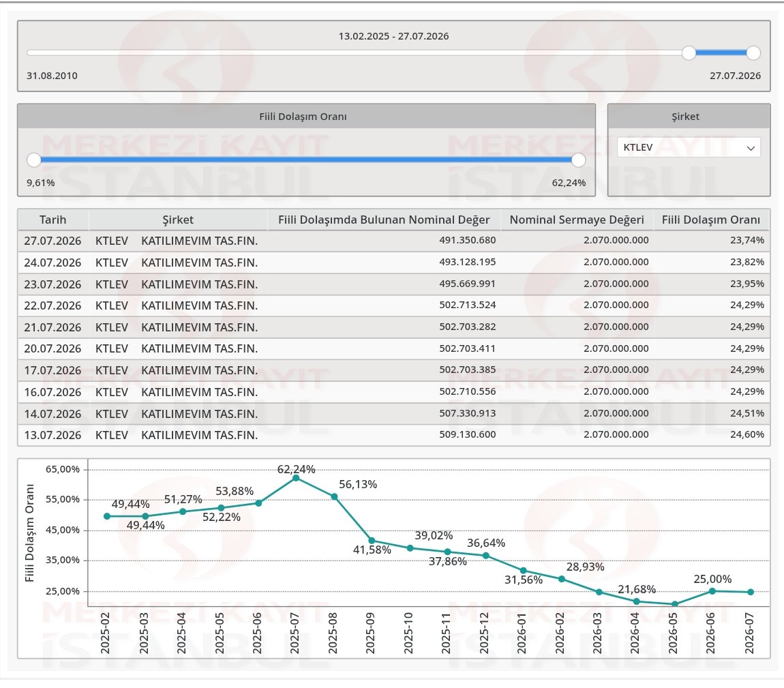
Task: Click the 2025-02 x-axis label
Action: [x=106, y=633]
